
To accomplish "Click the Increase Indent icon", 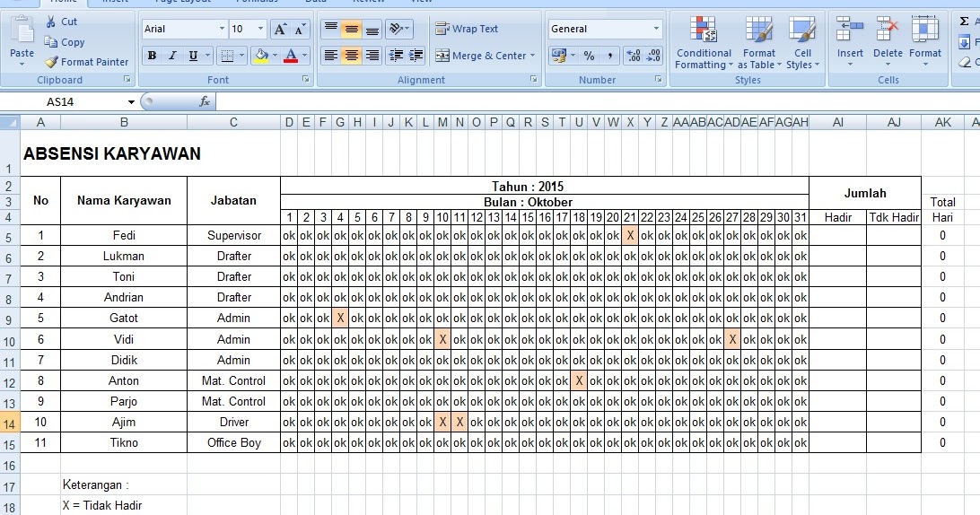I will (416, 56).
